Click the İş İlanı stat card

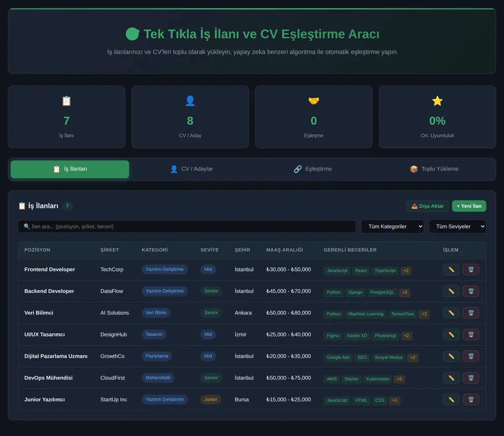[x=66, y=117]
